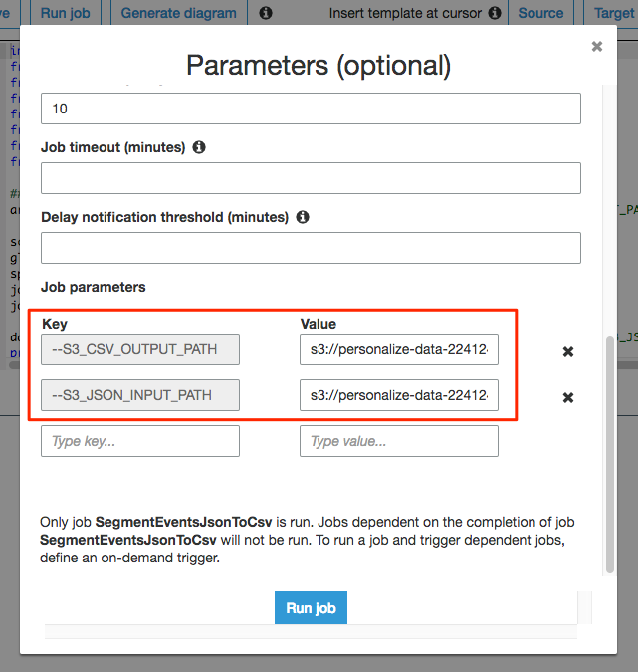Open the Target toolbar menu
The height and width of the screenshot is (672, 638).
point(613,13)
